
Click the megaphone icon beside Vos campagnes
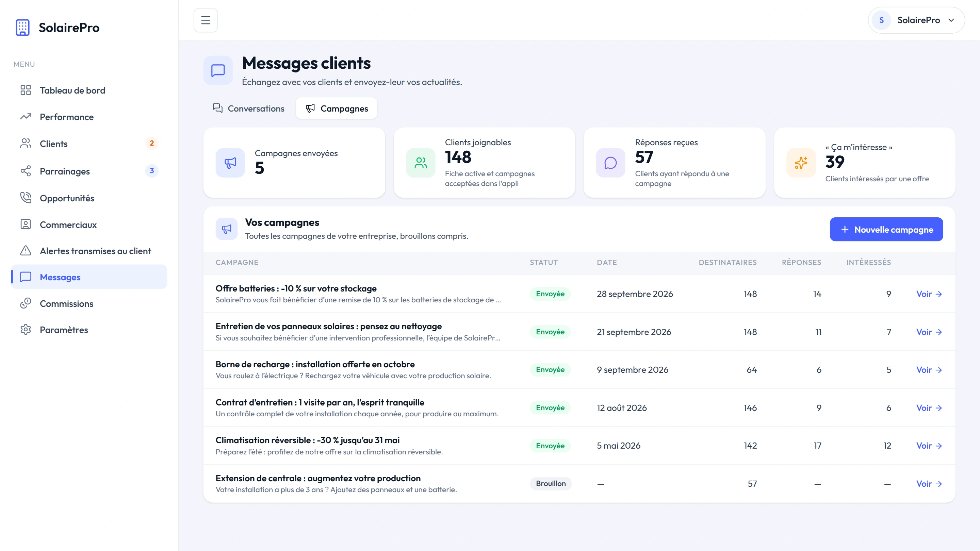pos(226,229)
